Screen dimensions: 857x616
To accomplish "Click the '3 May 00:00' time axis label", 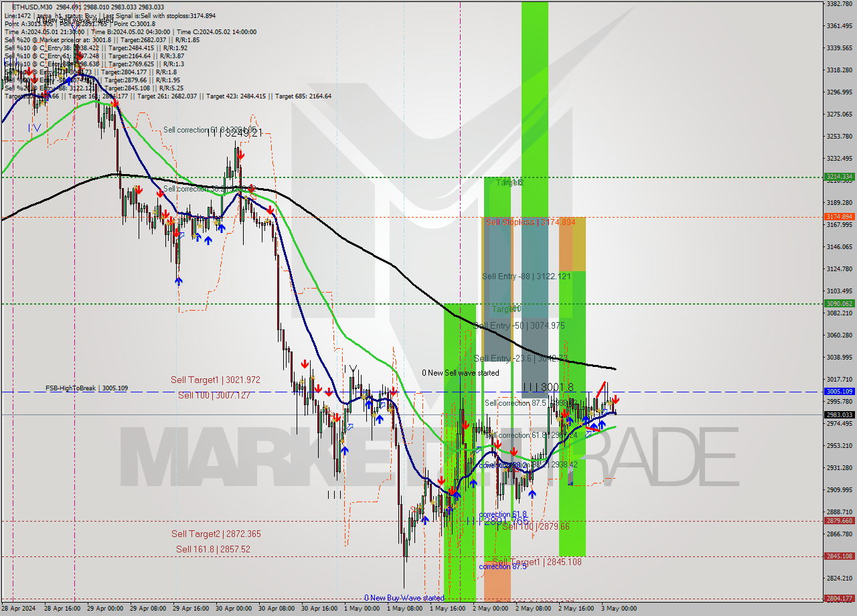I will [619, 609].
